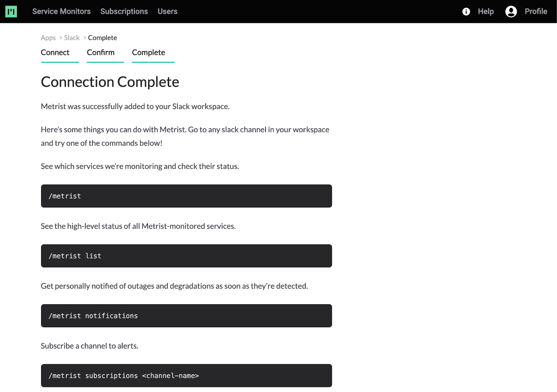
Task: Click the /metrist list code block
Action: (x=186, y=256)
